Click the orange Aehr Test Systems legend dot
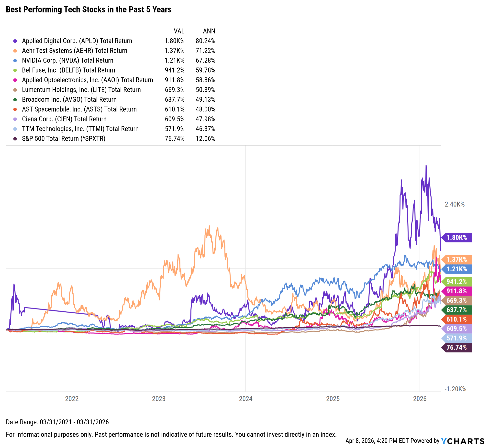489x448 pixels. point(15,51)
